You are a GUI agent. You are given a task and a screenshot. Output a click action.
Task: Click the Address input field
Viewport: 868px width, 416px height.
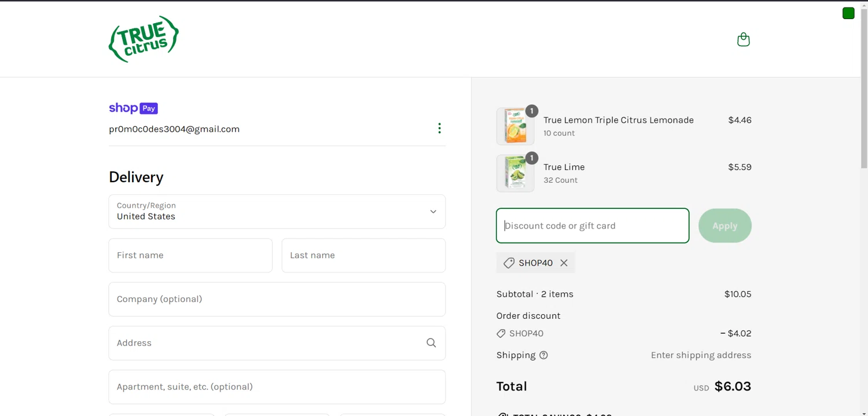[277, 343]
